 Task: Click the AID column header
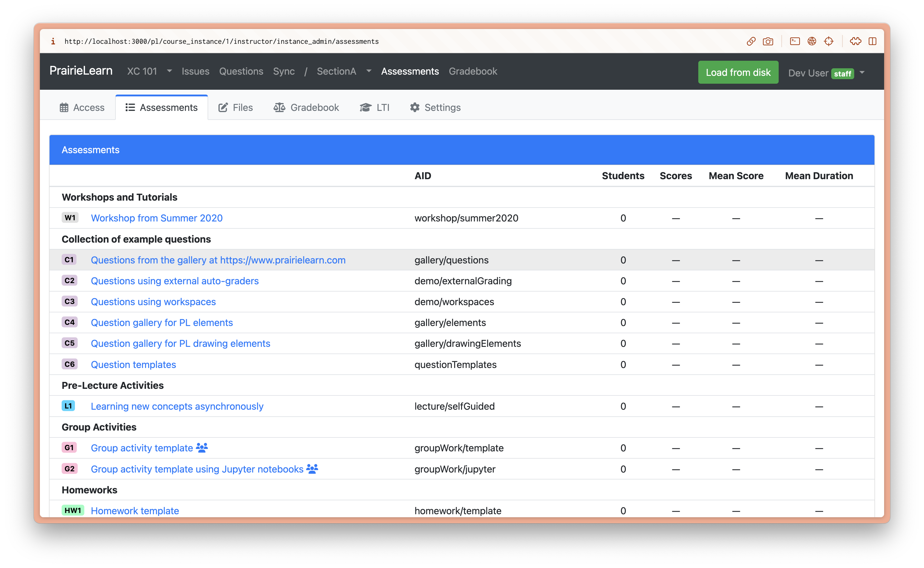(x=422, y=176)
